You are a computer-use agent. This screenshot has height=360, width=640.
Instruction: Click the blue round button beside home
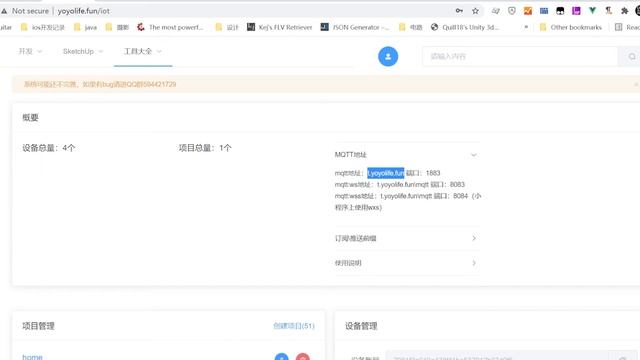coord(282,357)
